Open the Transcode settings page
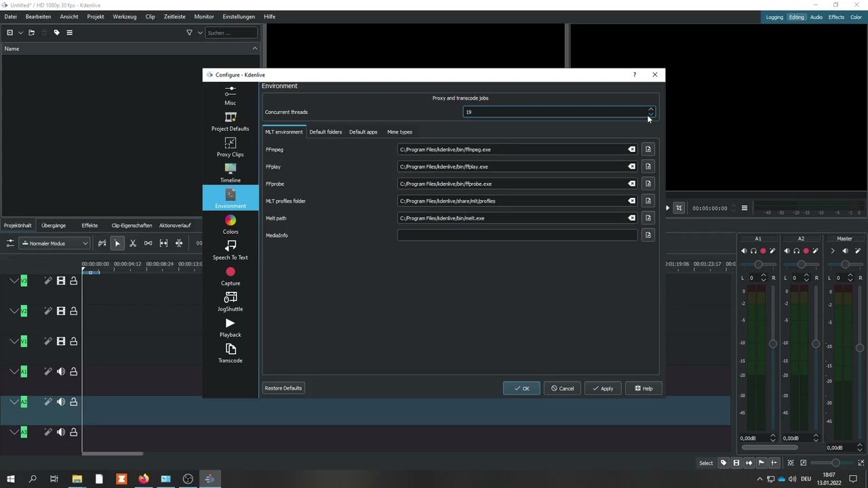 click(x=231, y=353)
